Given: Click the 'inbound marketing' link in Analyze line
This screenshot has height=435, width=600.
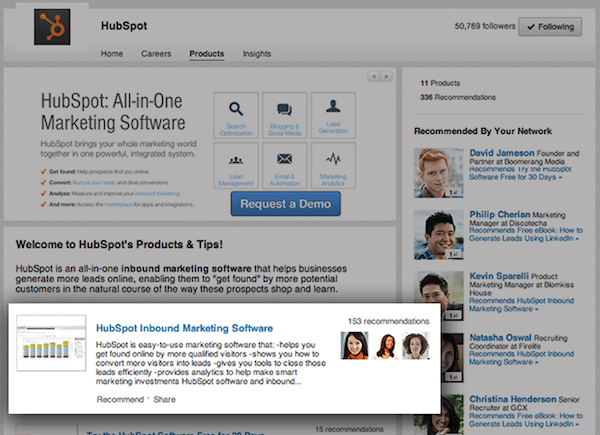Looking at the screenshot, I should point(157,194).
